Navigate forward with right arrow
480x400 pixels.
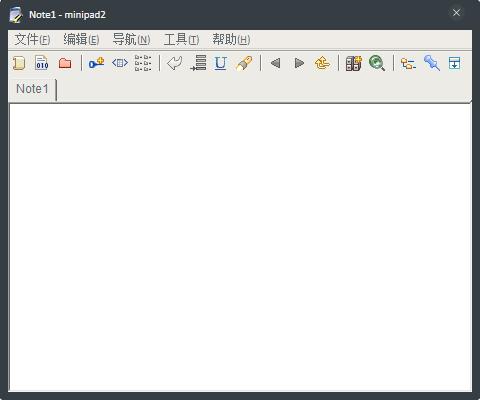299,63
